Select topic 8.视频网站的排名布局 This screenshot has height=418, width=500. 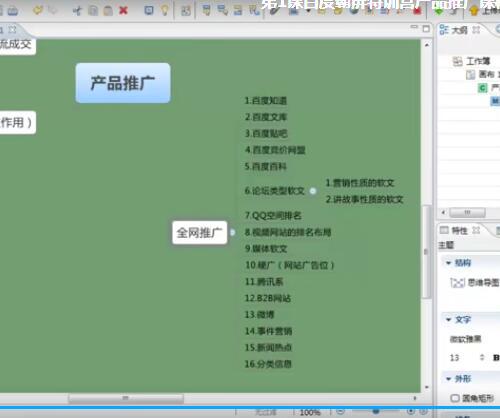(x=288, y=232)
